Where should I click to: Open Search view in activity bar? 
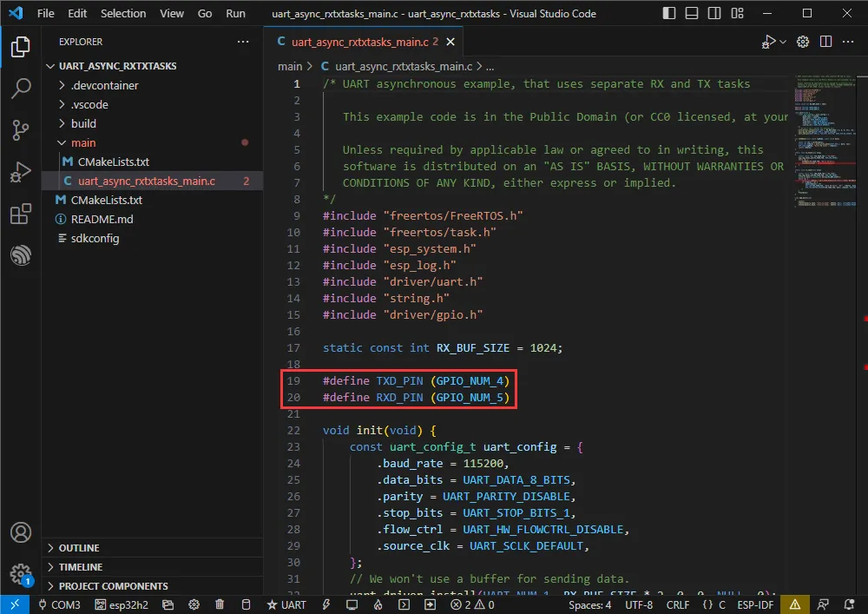point(21,88)
